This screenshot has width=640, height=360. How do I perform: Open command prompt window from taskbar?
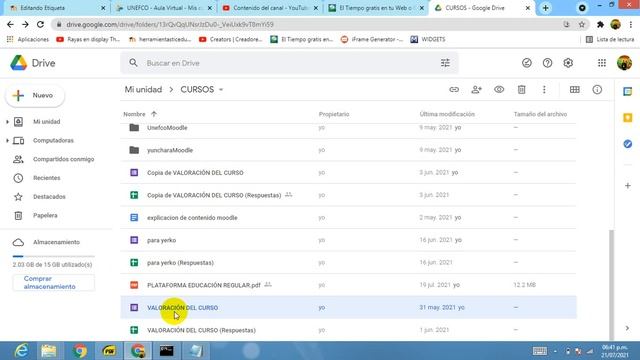click(167, 351)
